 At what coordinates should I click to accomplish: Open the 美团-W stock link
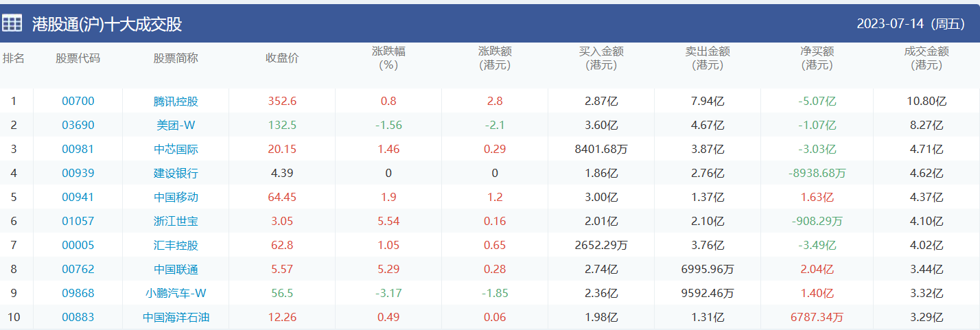(176, 125)
